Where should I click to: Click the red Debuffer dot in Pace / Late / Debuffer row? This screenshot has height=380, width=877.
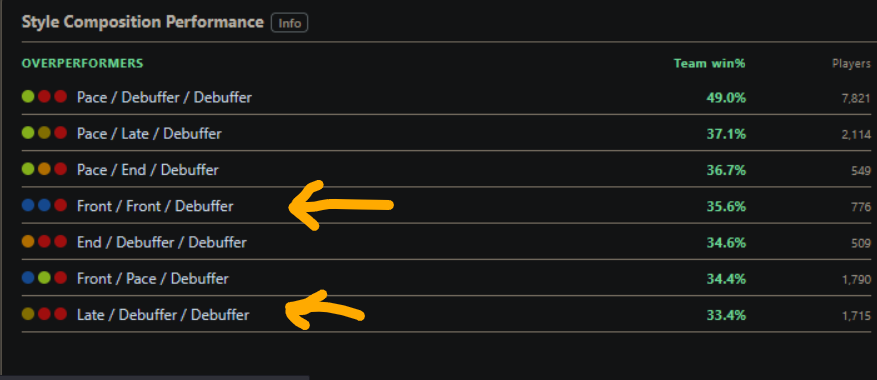coord(60,133)
